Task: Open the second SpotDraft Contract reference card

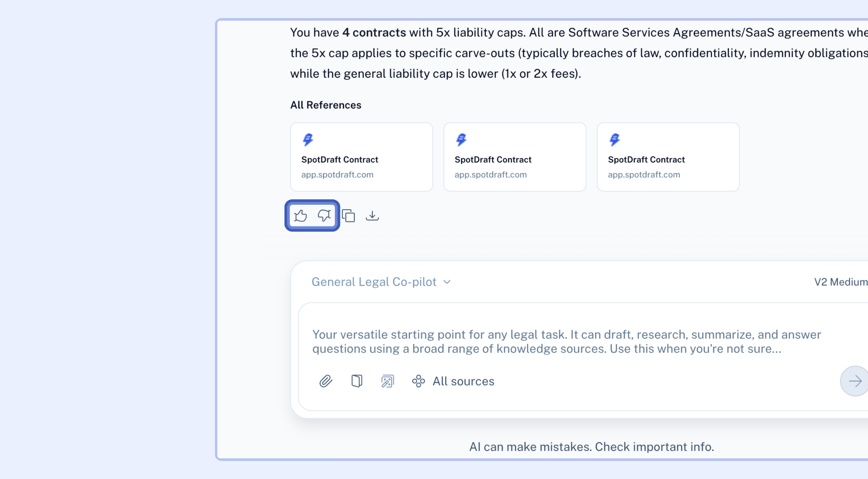Action: point(515,157)
